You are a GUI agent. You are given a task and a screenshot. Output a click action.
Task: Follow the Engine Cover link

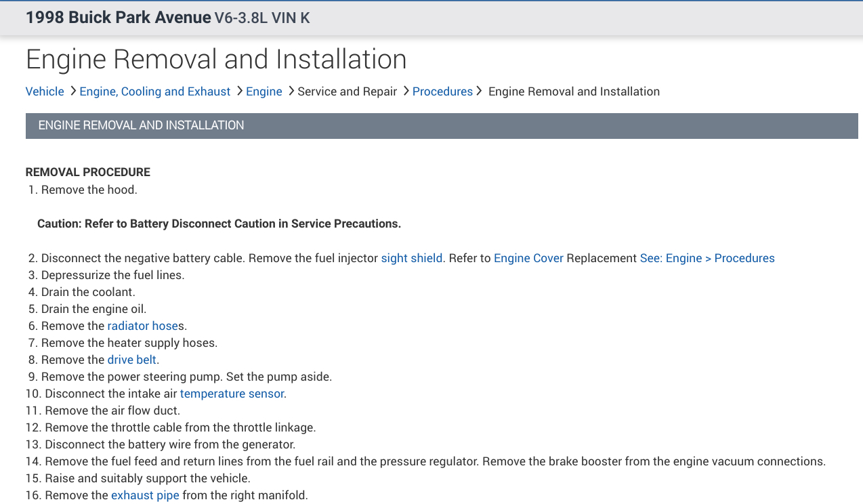point(528,258)
